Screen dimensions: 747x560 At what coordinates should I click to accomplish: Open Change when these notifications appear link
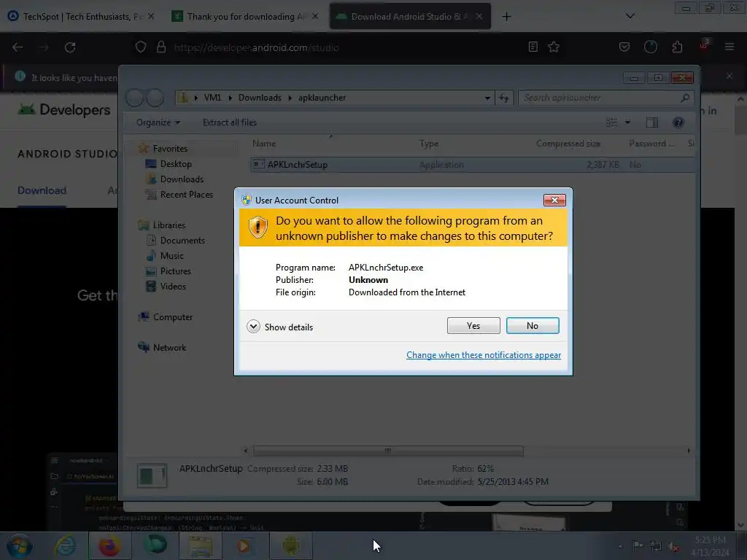[484, 355]
